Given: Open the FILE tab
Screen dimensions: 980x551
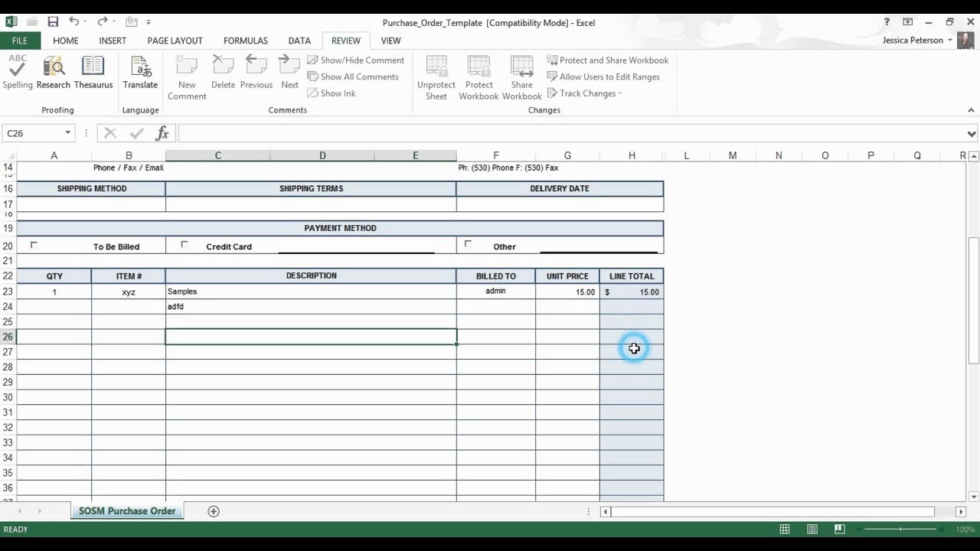Looking at the screenshot, I should pos(19,41).
